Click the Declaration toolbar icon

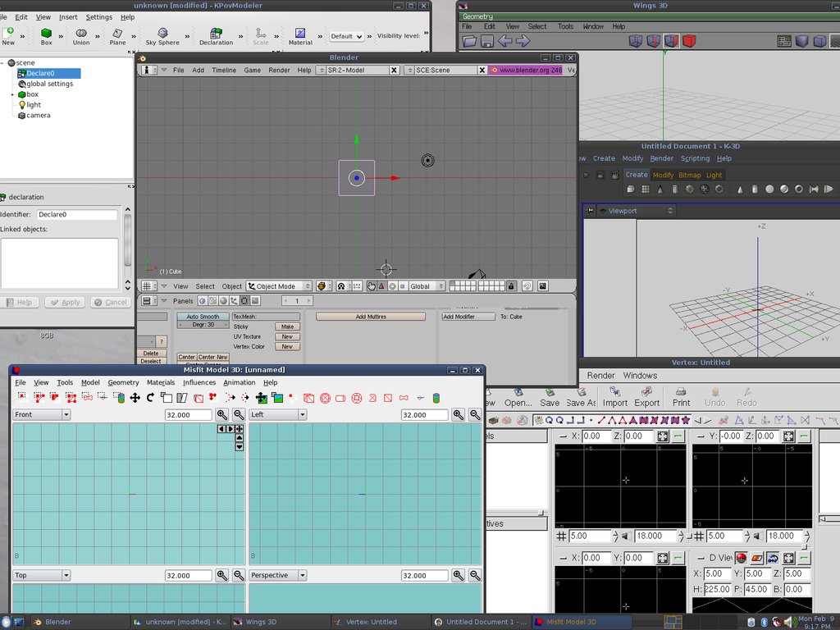216,36
